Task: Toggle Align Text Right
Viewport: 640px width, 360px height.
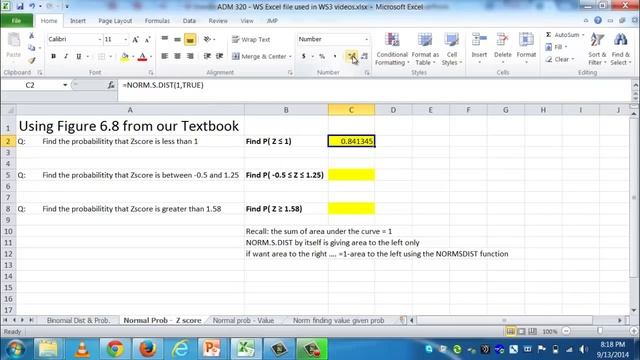Action: pos(190,56)
